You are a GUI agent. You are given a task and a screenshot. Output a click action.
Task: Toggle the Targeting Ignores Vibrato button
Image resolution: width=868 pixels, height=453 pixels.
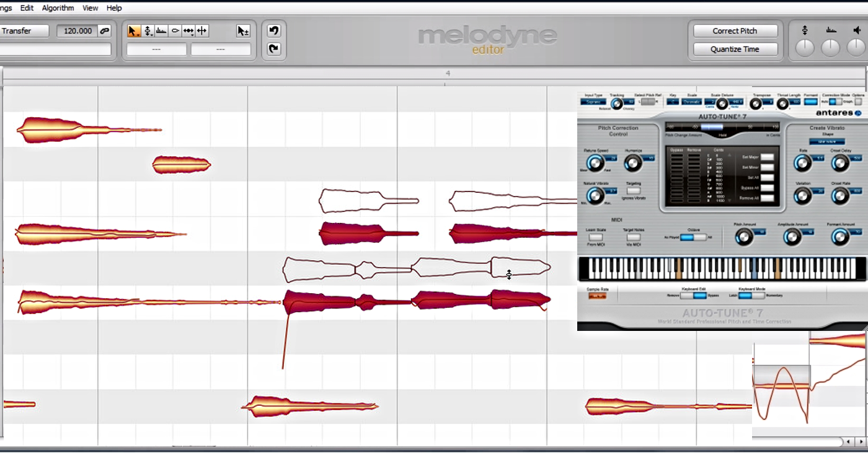click(x=633, y=191)
